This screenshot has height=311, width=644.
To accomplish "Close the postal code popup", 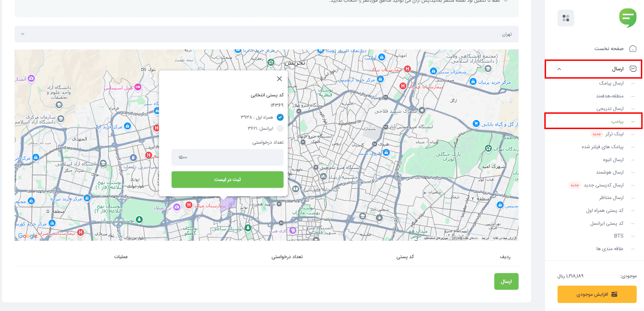I will pos(279,79).
